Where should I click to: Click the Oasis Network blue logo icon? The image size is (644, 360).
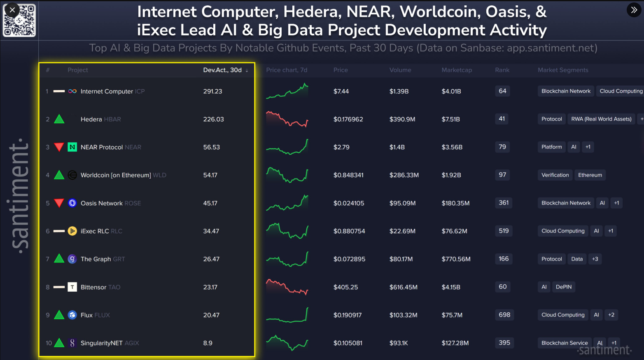72,203
